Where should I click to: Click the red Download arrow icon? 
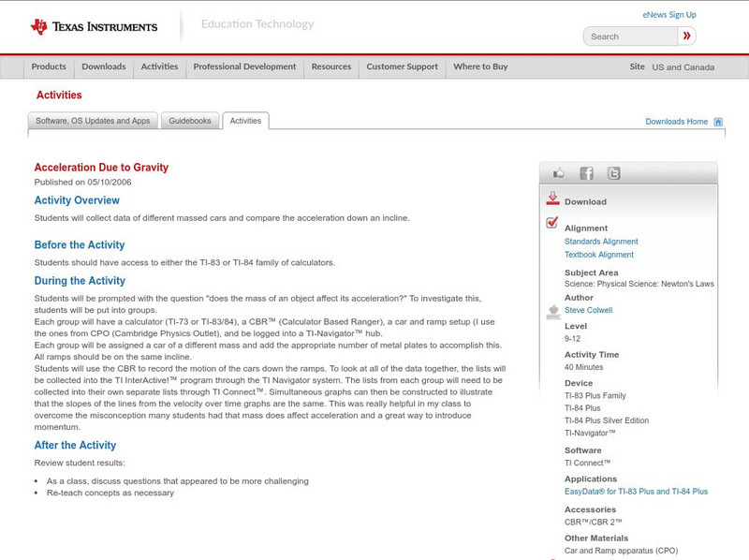(551, 198)
